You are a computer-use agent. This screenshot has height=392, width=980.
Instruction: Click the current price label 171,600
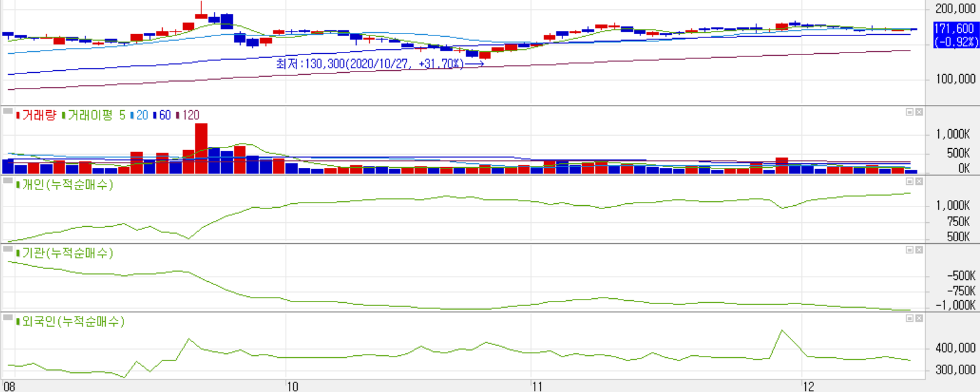(954, 28)
